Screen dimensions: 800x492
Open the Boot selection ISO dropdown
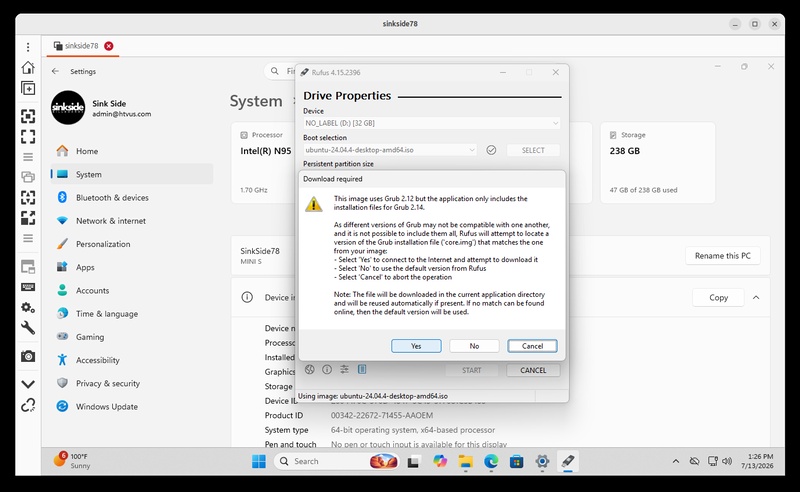point(390,150)
